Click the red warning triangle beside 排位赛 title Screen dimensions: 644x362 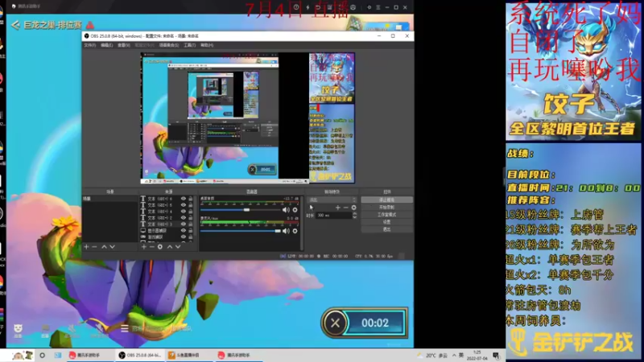(90, 25)
